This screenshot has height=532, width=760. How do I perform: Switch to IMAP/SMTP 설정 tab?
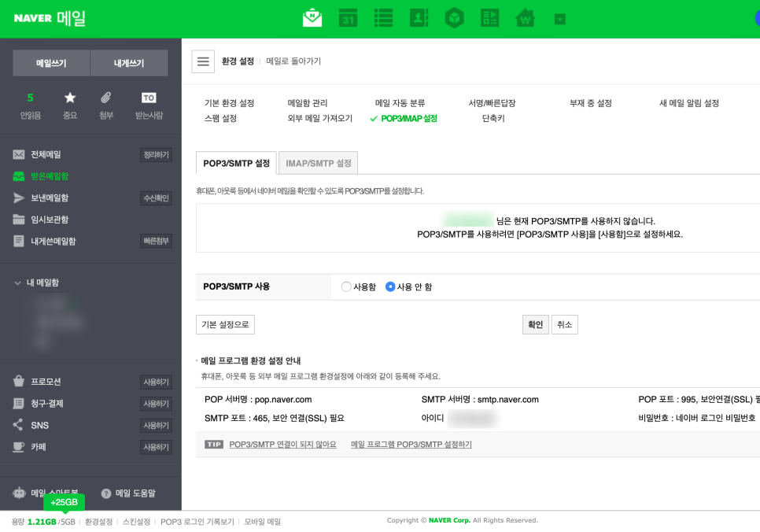pyautogui.click(x=319, y=163)
